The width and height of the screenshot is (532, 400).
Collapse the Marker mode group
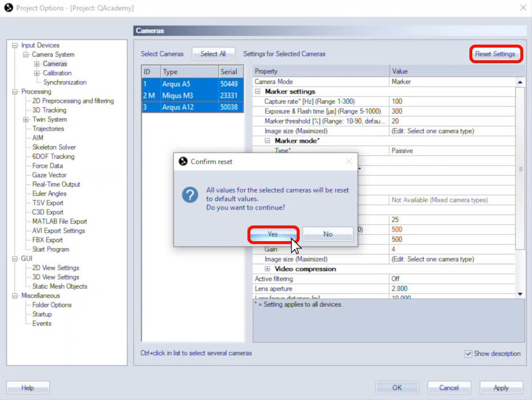coord(267,141)
